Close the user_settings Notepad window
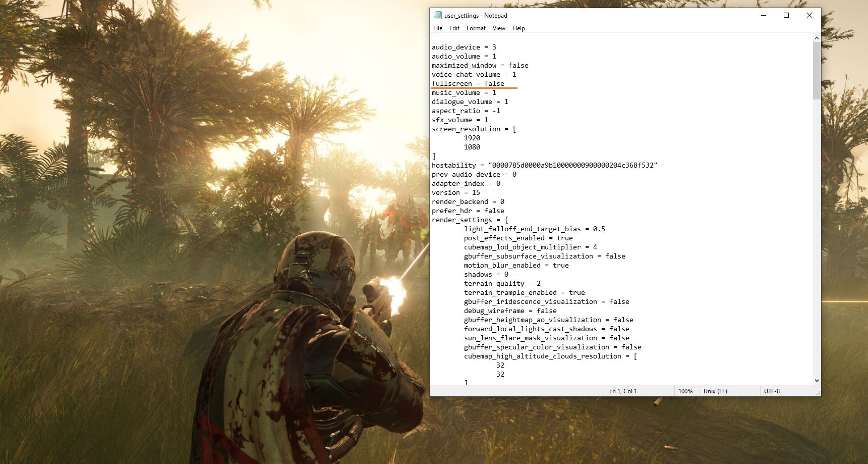 (x=809, y=15)
